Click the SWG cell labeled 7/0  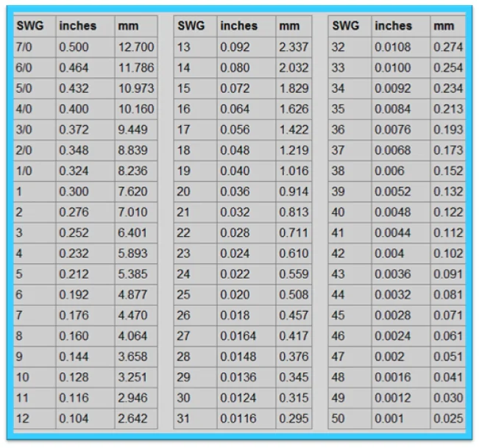click(x=35, y=47)
